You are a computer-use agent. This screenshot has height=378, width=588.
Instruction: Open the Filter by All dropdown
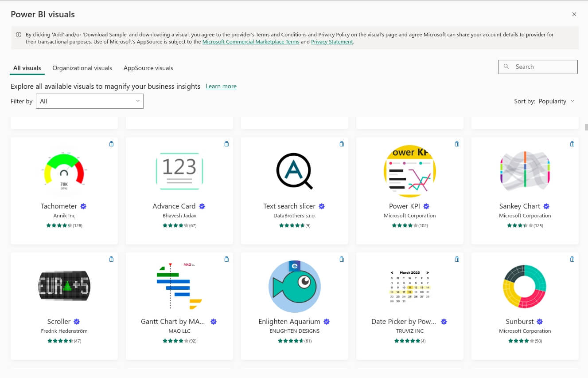[x=90, y=101]
